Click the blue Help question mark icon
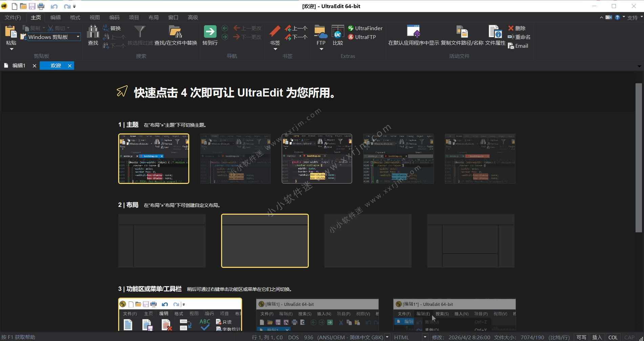The height and width of the screenshot is (341, 644). click(617, 17)
